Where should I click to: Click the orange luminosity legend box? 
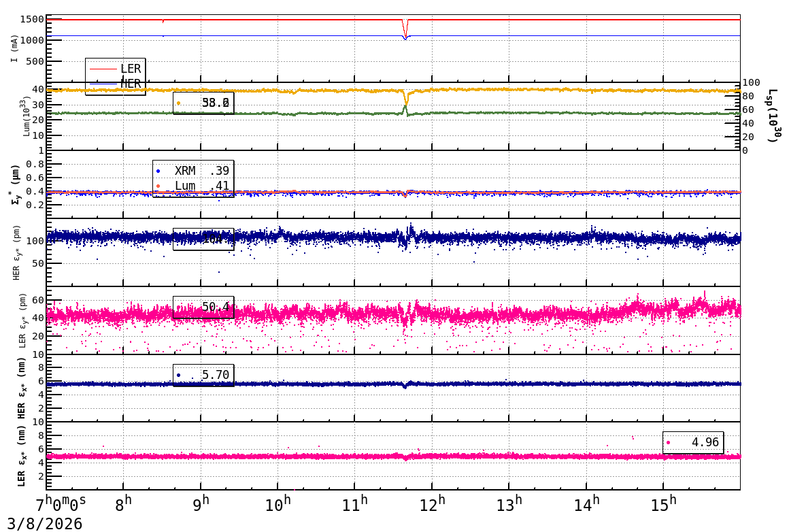point(203,103)
